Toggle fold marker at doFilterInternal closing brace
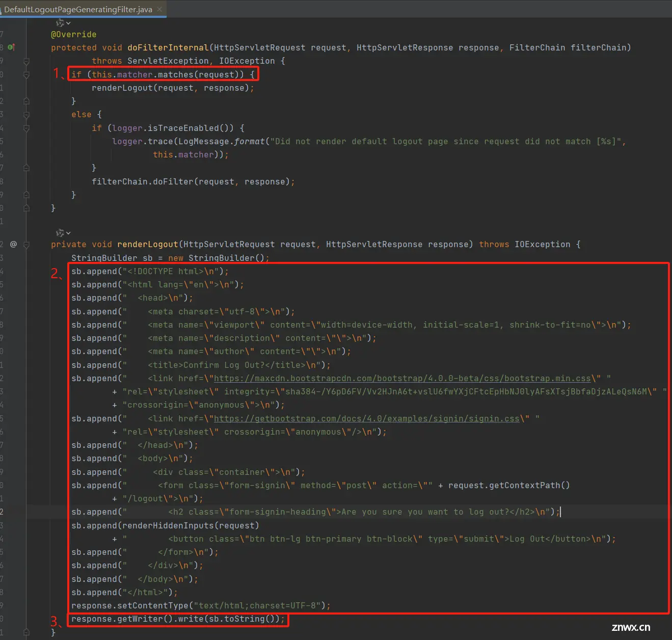This screenshot has width=672, height=640. [x=26, y=208]
